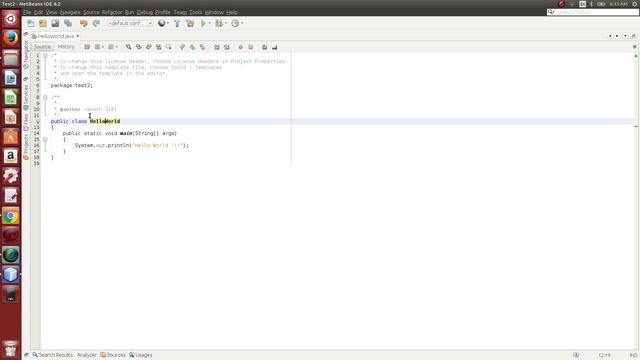Click red Start Macro Recording icon
Image resolution: width=640 pixels, height=360 pixels.
240,47
